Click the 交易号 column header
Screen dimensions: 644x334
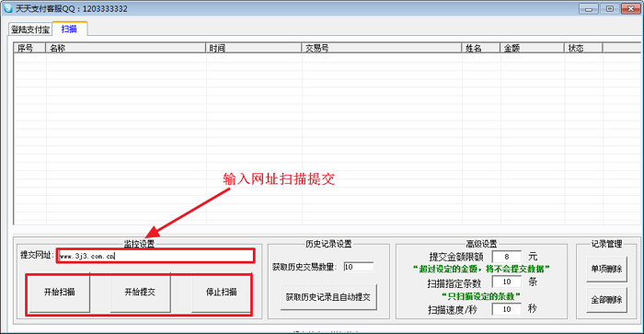pyautogui.click(x=382, y=48)
